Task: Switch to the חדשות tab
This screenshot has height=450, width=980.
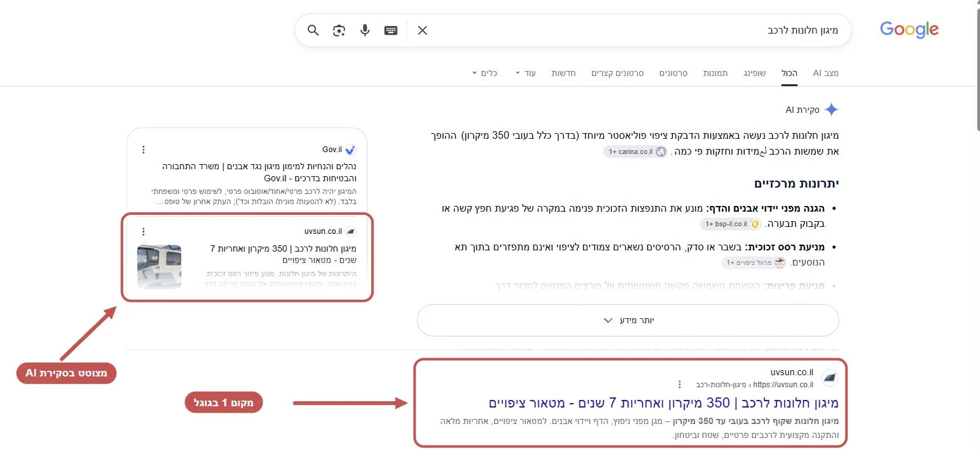Action: (x=563, y=73)
